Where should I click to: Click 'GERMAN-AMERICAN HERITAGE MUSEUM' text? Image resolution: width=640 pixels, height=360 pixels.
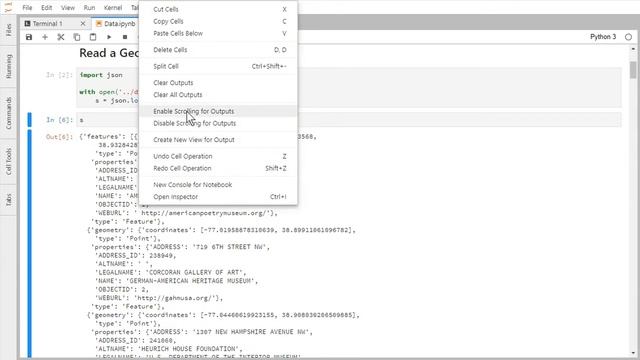click(190, 281)
